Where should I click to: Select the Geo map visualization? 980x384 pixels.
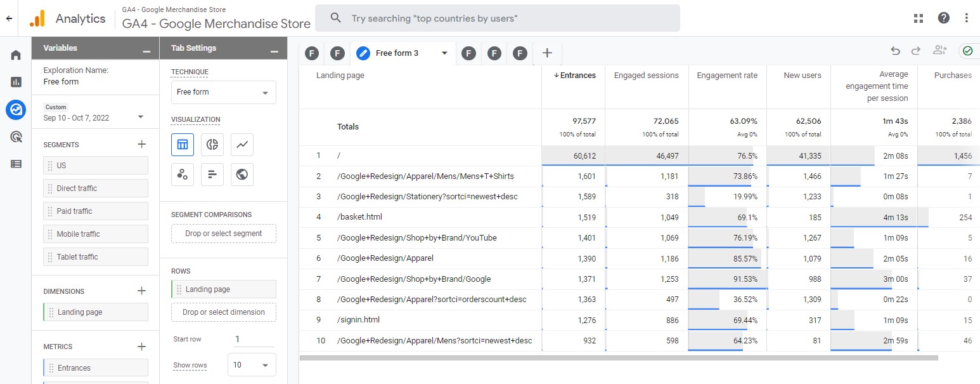click(242, 175)
